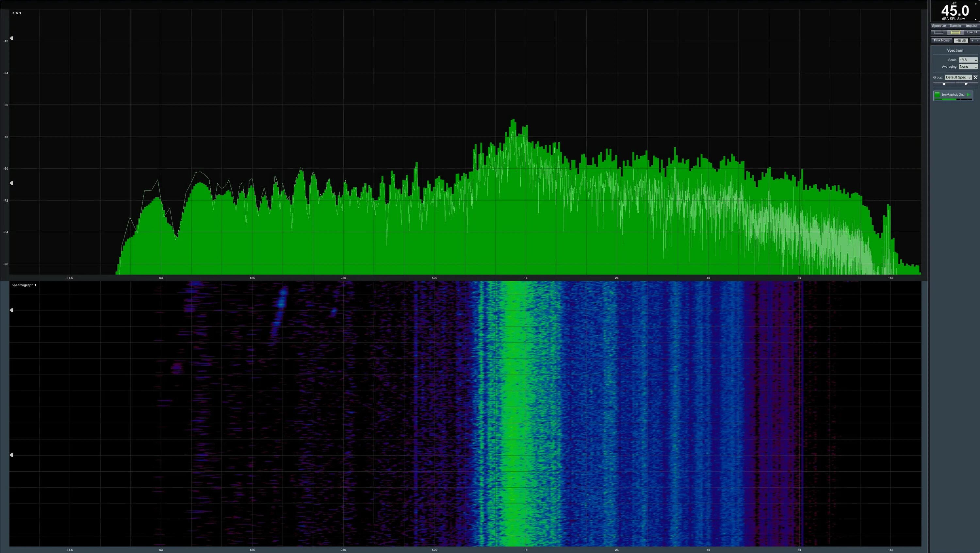980x553 pixels.
Task: Click green play arrow on Semi-Anechoic measurement
Action: click(968, 95)
